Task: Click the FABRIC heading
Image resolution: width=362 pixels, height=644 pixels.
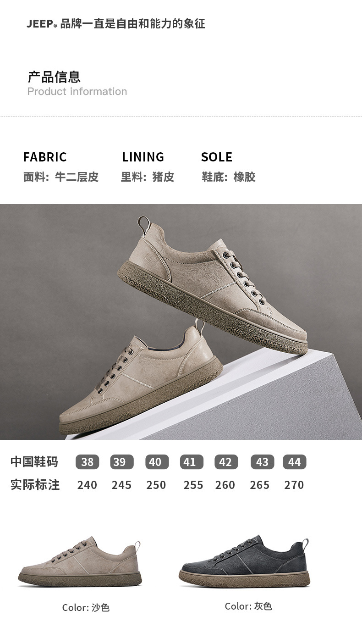Action: click(x=45, y=157)
